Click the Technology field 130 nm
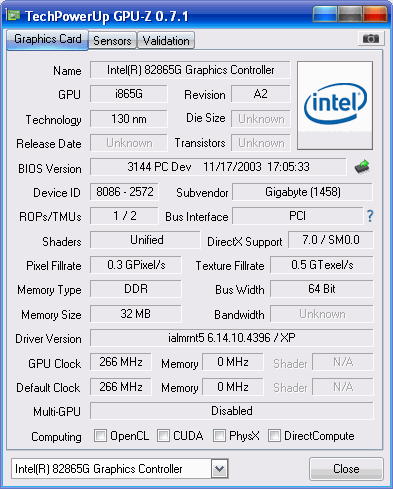This screenshot has width=393, height=489. click(129, 119)
